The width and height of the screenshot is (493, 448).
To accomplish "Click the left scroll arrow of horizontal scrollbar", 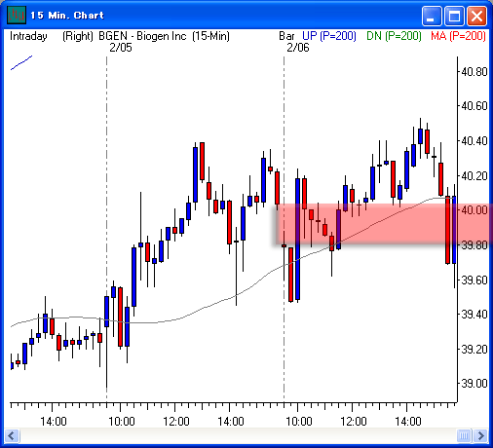I will point(13,435).
